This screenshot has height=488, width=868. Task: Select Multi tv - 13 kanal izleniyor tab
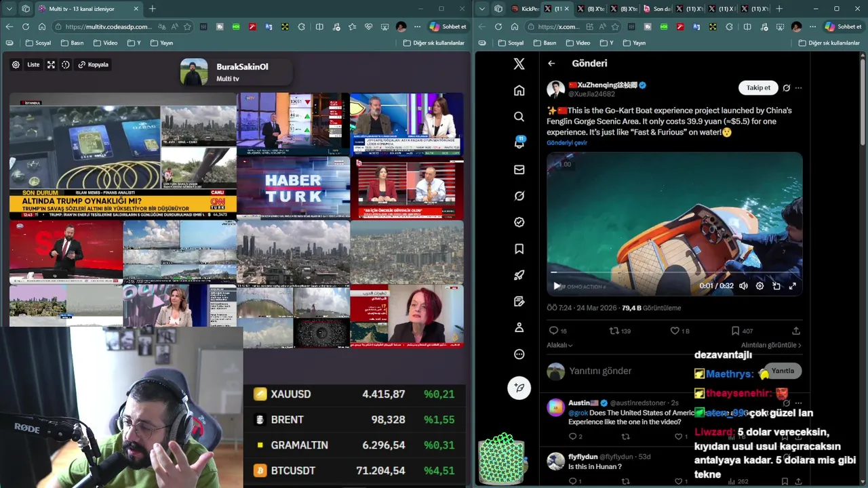click(81, 9)
